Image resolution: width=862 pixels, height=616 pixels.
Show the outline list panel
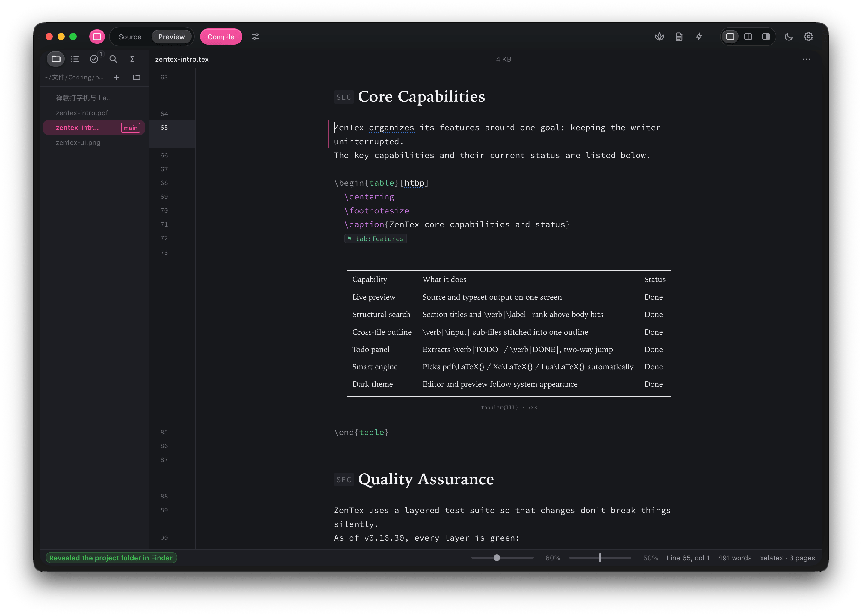(75, 59)
